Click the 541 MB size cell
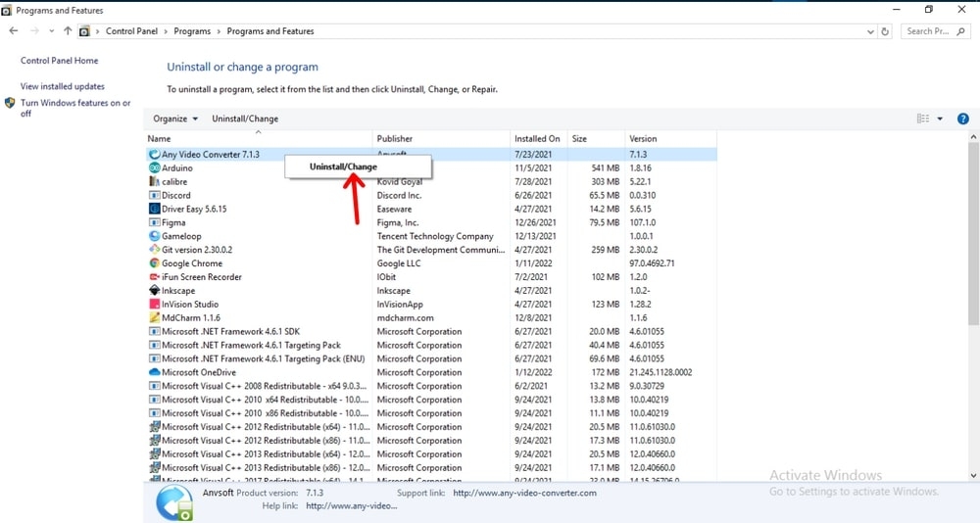 (x=605, y=168)
